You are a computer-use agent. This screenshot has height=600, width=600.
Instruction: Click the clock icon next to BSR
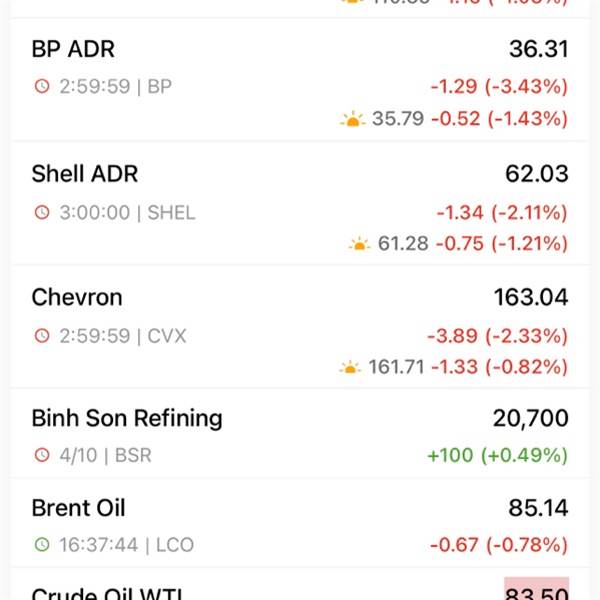42,455
